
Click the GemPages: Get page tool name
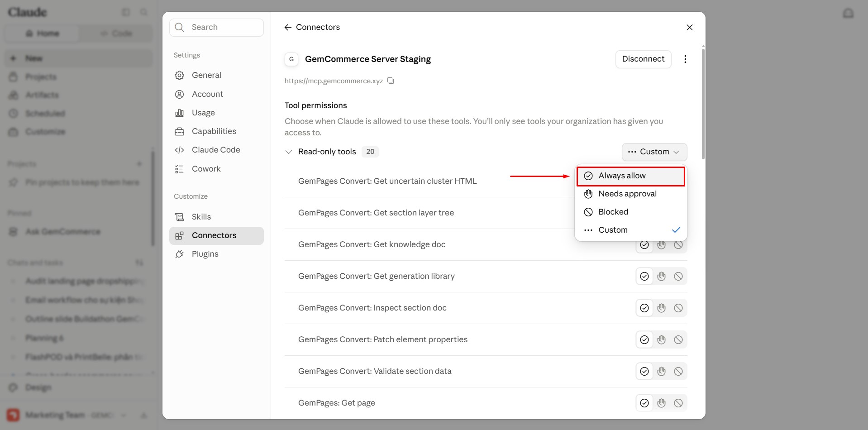[337, 403]
